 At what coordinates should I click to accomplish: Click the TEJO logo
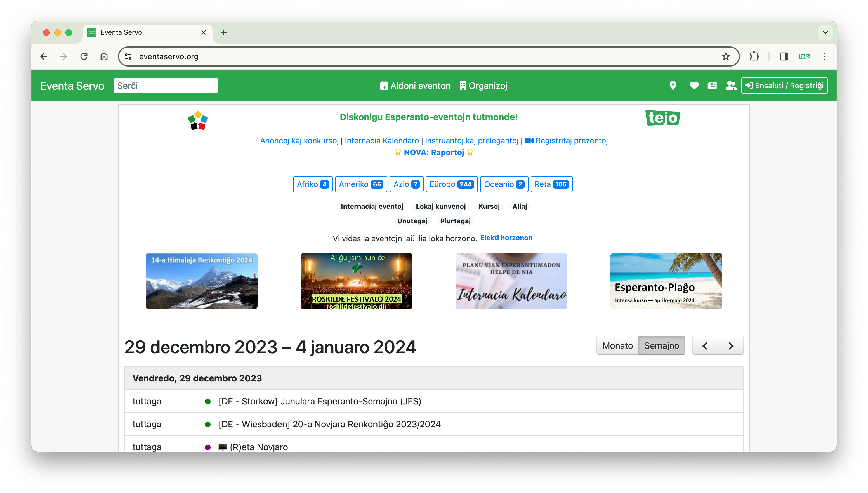point(662,118)
